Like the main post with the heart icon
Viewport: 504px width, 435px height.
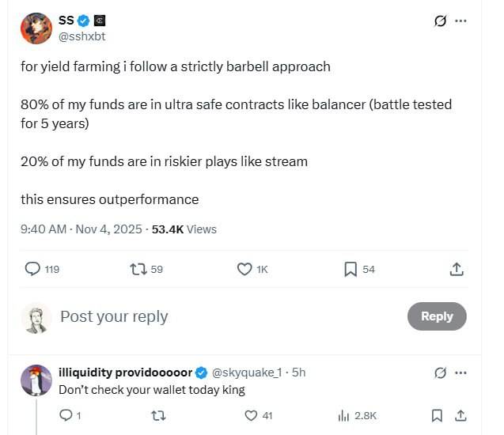(244, 270)
